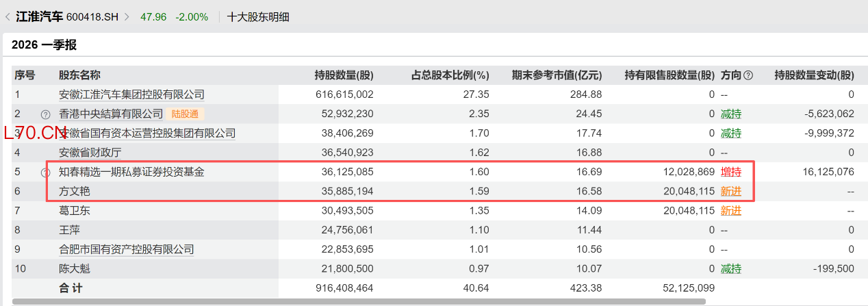
Task: Click 新进 link for 葛卫东
Action: (x=730, y=211)
